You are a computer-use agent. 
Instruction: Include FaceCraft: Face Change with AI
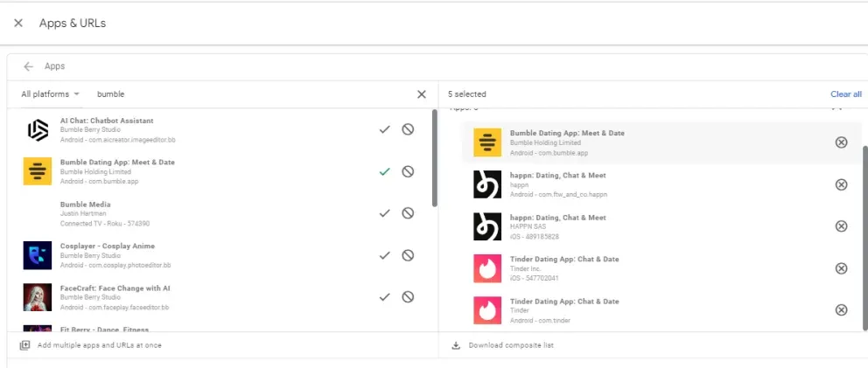385,297
